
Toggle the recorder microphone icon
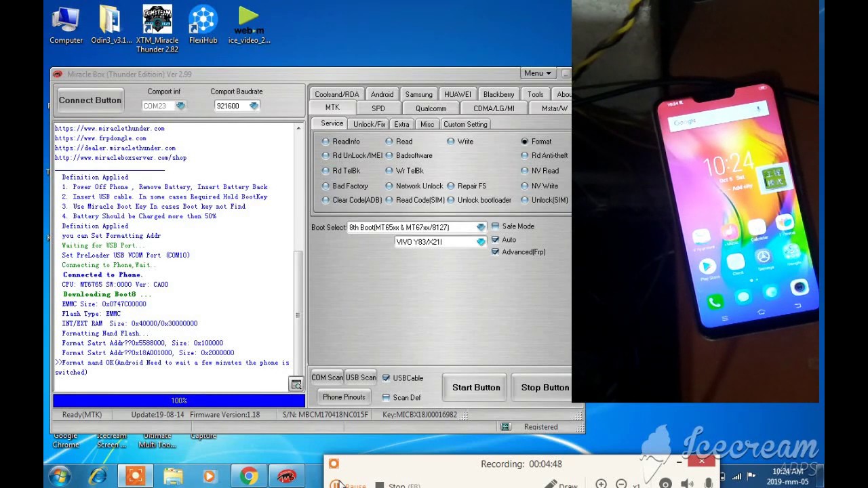coord(709,483)
